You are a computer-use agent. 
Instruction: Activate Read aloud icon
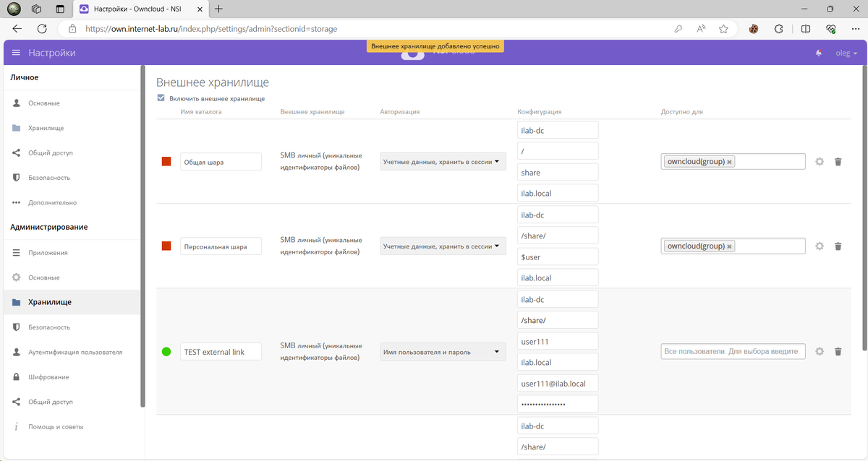(x=701, y=29)
